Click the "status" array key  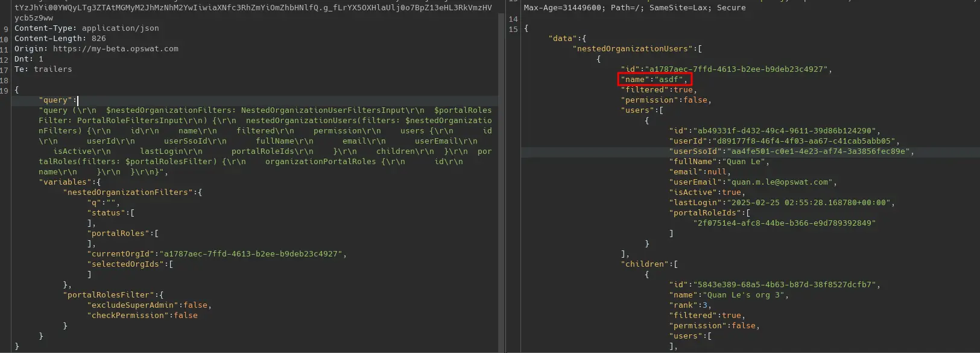pos(106,213)
